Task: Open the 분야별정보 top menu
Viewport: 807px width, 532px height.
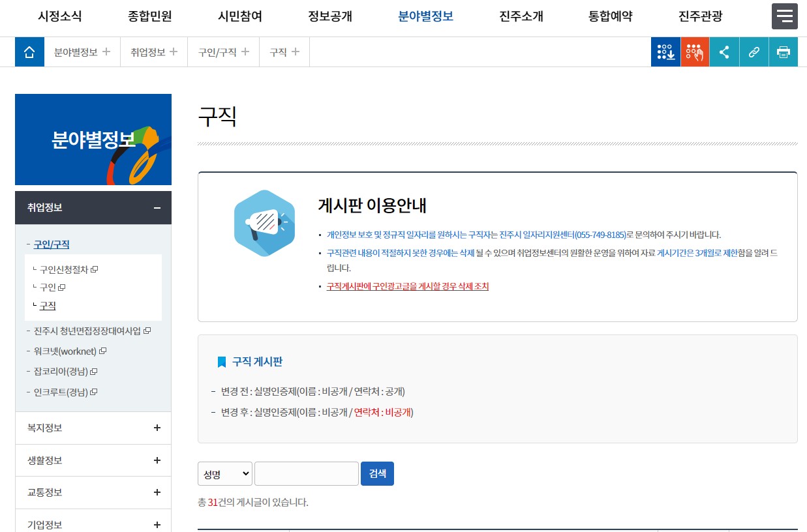Action: point(425,17)
